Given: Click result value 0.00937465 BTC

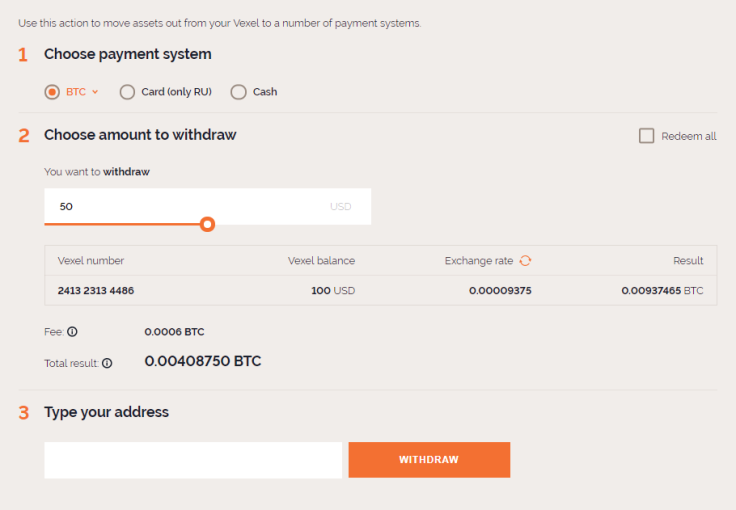Looking at the screenshot, I should pos(662,290).
